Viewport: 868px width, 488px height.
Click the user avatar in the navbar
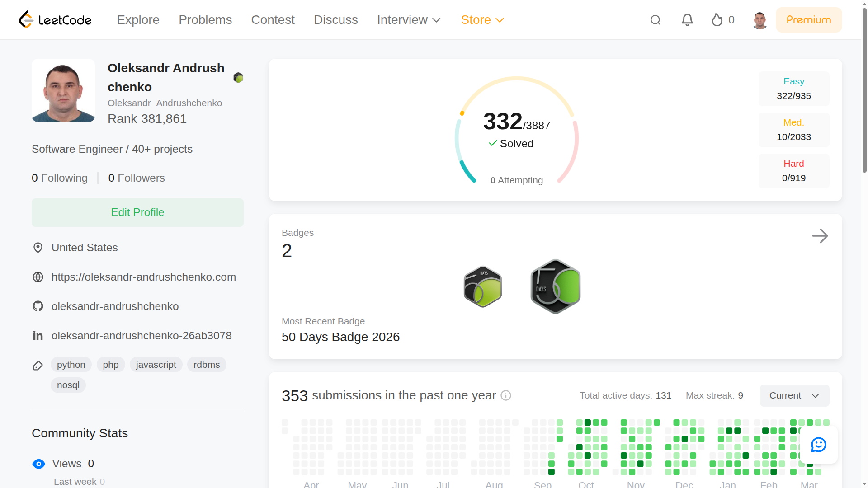tap(760, 20)
